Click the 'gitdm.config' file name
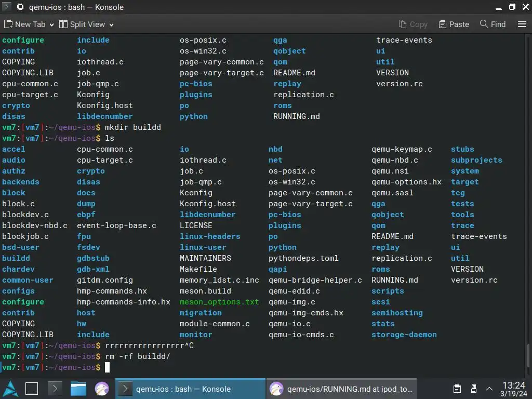Image resolution: width=532 pixels, height=399 pixels. (x=105, y=280)
